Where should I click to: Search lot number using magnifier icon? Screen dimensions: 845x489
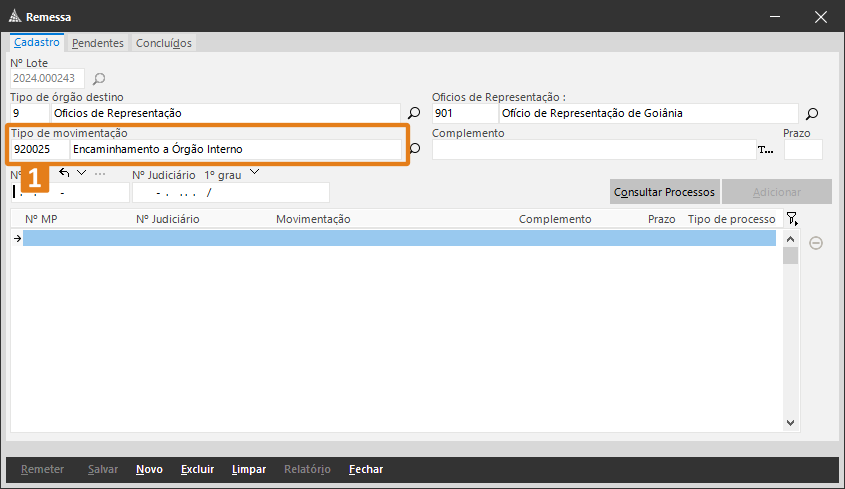click(99, 79)
